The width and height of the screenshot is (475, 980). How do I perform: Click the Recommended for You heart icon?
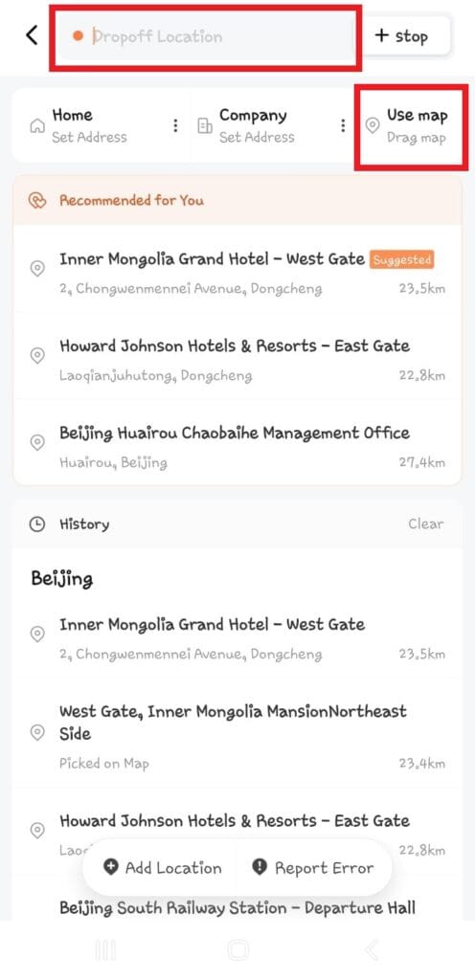[x=37, y=201]
